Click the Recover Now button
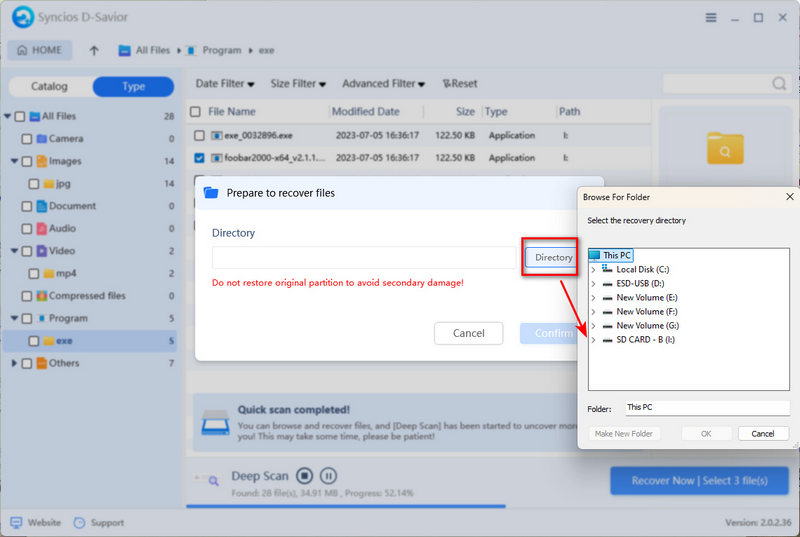 pyautogui.click(x=699, y=480)
